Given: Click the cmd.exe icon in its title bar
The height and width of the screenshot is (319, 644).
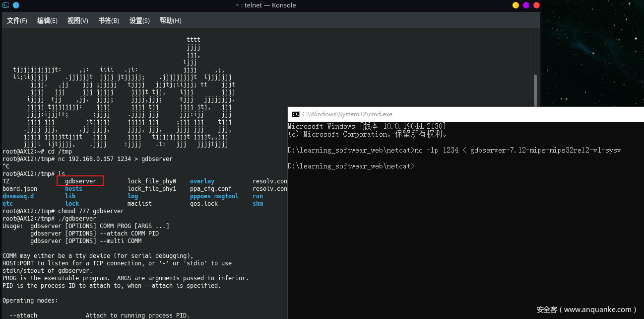Looking at the screenshot, I should click(x=295, y=114).
